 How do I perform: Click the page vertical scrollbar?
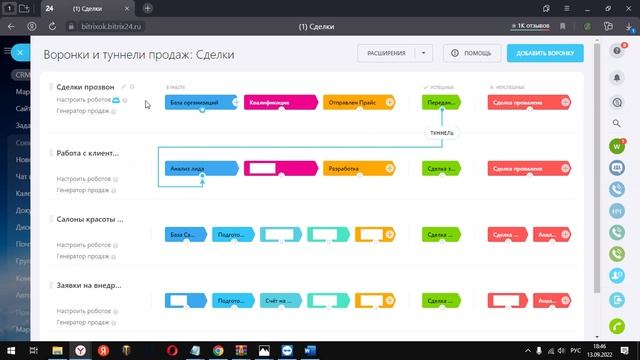pos(597,167)
